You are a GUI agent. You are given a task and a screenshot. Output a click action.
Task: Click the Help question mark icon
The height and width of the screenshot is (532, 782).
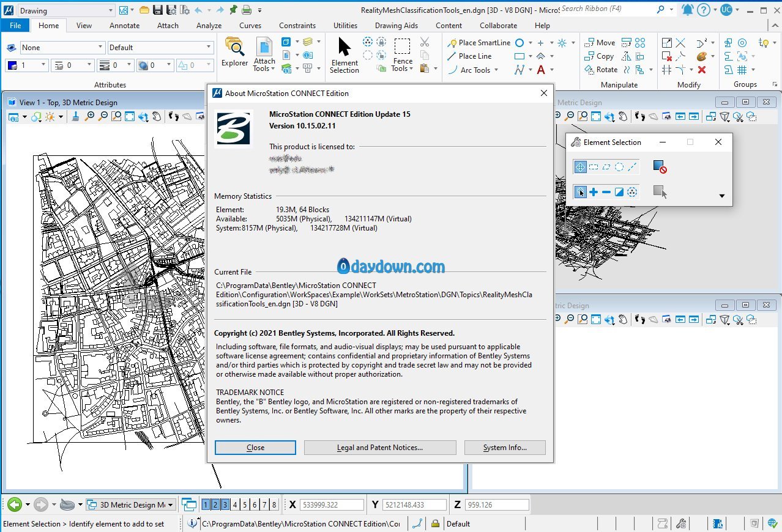coord(704,10)
